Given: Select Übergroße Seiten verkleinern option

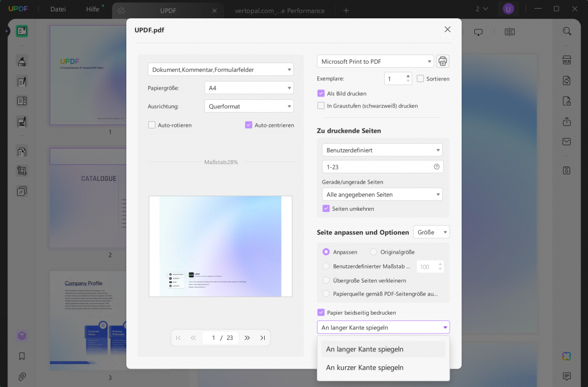Looking at the screenshot, I should (326, 281).
